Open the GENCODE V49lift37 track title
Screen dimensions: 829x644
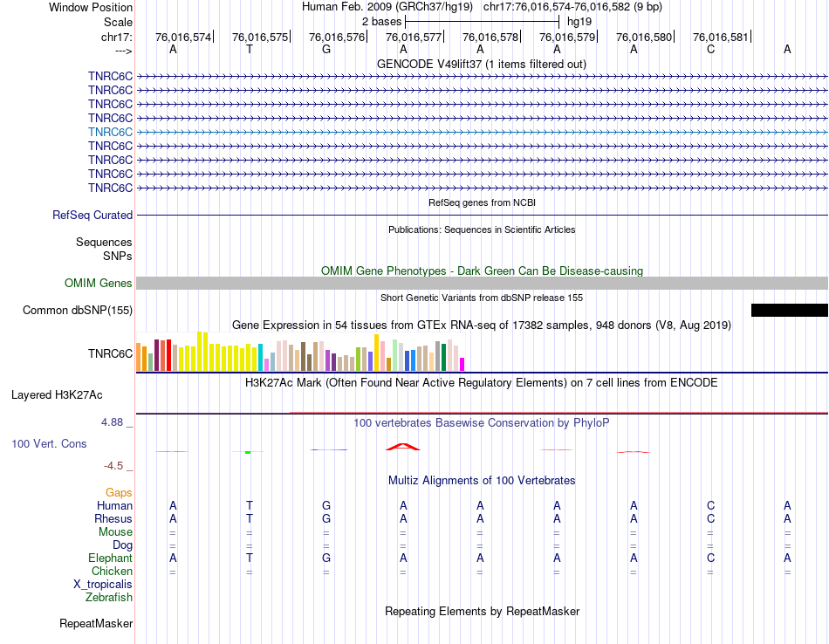point(481,64)
